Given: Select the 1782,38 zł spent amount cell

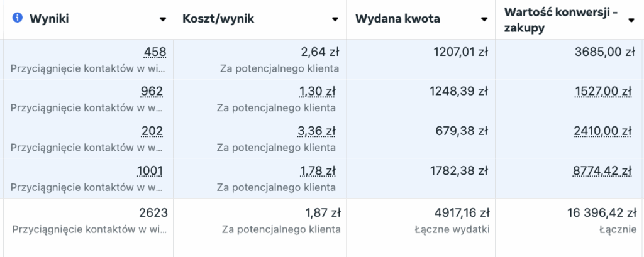Looking at the screenshot, I should tap(421, 178).
